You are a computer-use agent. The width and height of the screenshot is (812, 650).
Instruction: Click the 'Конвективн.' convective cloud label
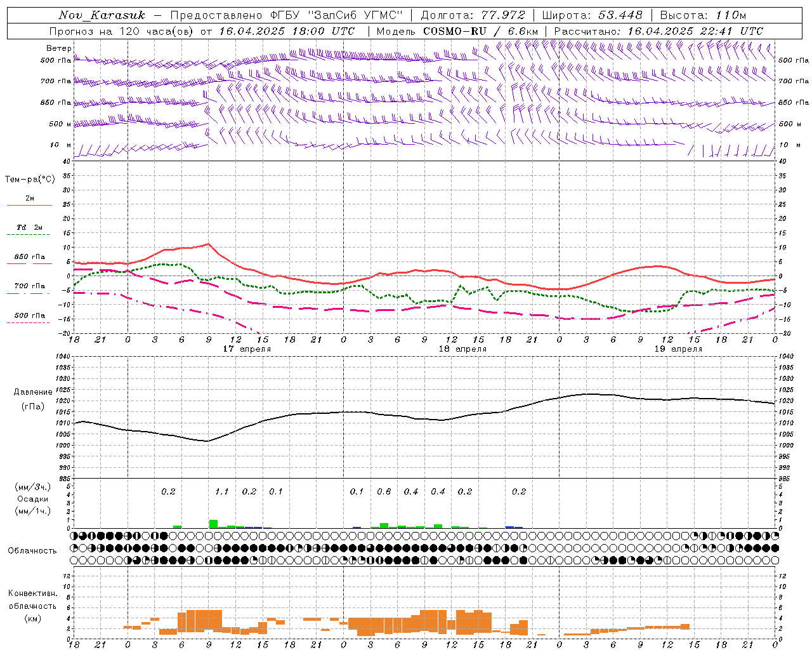tap(32, 594)
